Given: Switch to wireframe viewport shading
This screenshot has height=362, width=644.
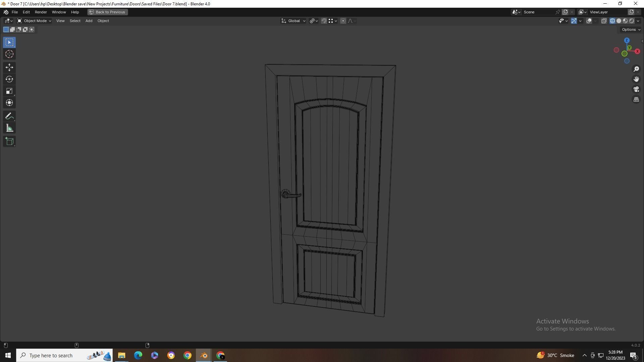Looking at the screenshot, I should pyautogui.click(x=612, y=21).
